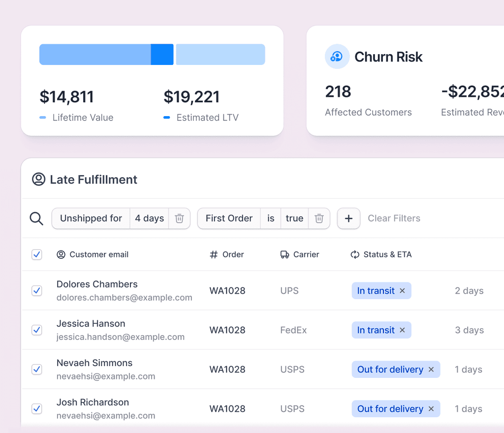
Task: Open the First Order filter field
Action: pos(229,218)
